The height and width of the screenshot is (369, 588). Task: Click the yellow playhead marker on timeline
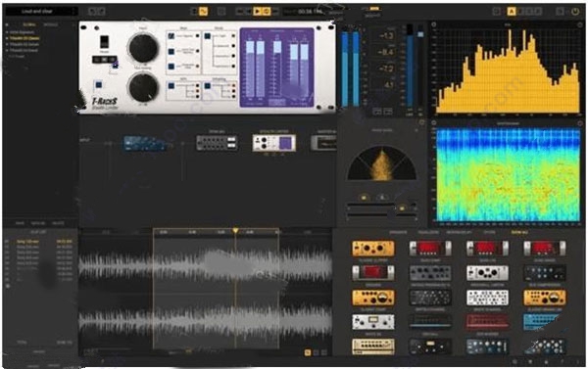click(x=235, y=231)
